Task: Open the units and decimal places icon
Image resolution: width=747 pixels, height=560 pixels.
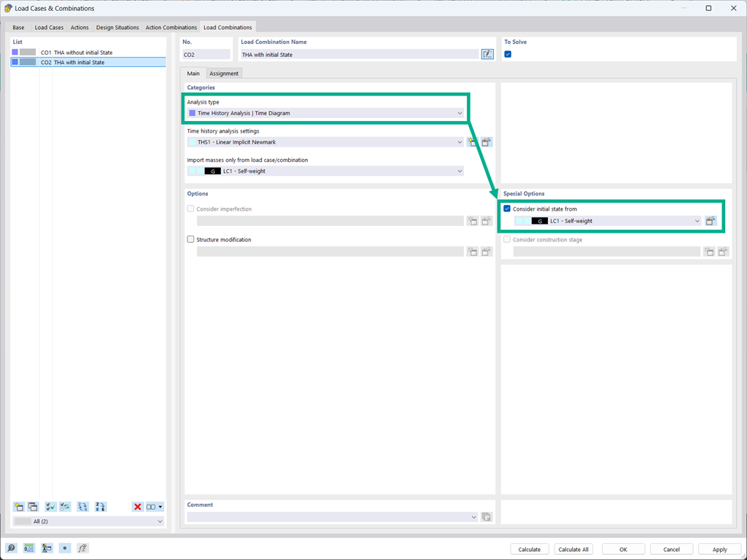Action: [28, 548]
